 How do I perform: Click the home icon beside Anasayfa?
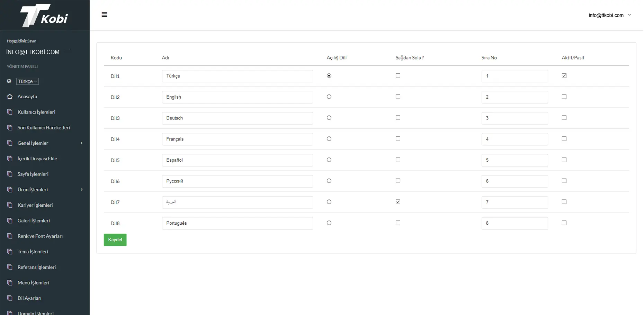coord(10,97)
